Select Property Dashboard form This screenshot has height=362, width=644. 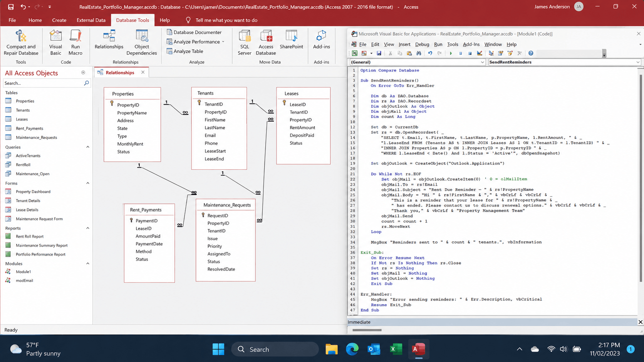click(33, 192)
